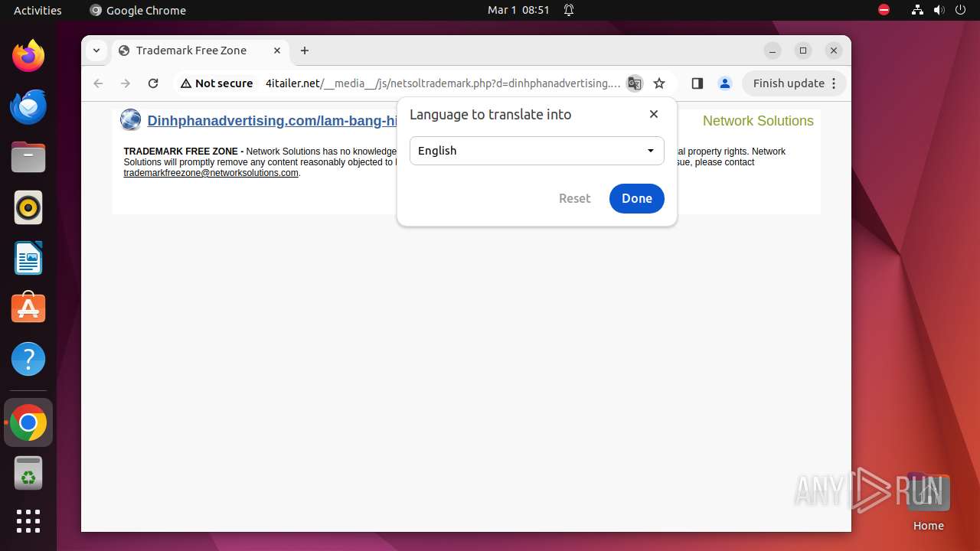Open the network status icon
Image resolution: width=980 pixels, height=551 pixels.
(917, 10)
